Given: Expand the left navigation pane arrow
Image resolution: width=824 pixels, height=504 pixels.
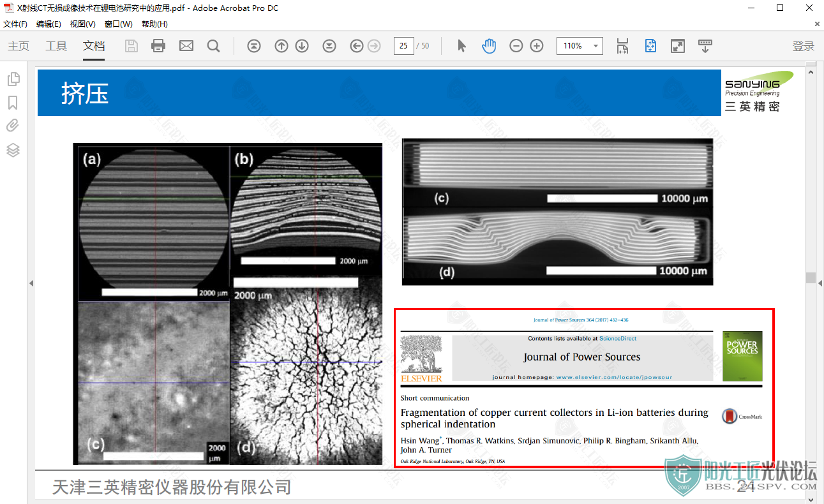Looking at the screenshot, I should pyautogui.click(x=31, y=283).
